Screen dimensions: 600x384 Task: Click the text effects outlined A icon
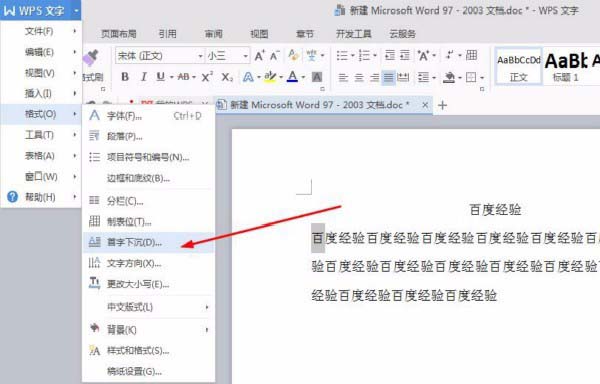click(x=248, y=77)
